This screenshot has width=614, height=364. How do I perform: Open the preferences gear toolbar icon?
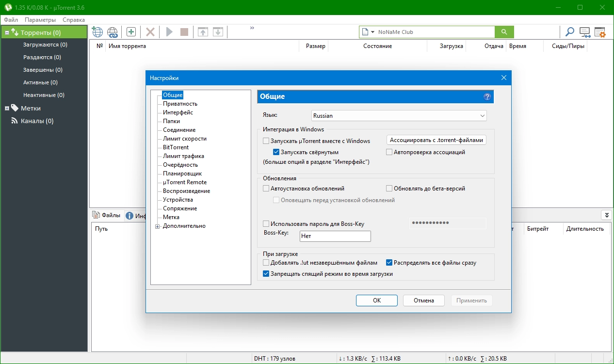(600, 32)
